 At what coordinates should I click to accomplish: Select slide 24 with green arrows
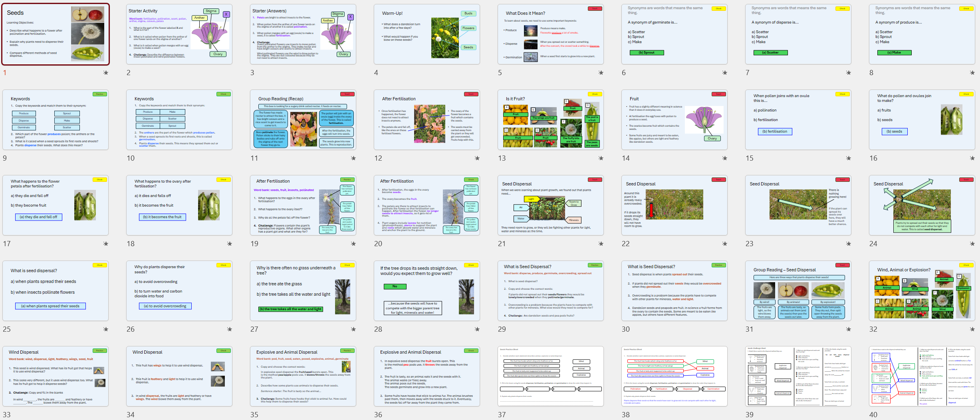pyautogui.click(x=922, y=205)
